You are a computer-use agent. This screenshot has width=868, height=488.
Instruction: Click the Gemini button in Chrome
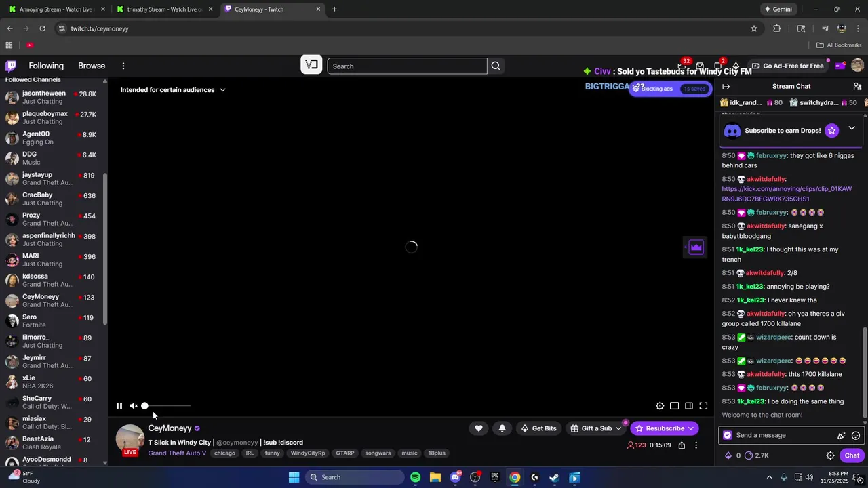click(x=778, y=9)
